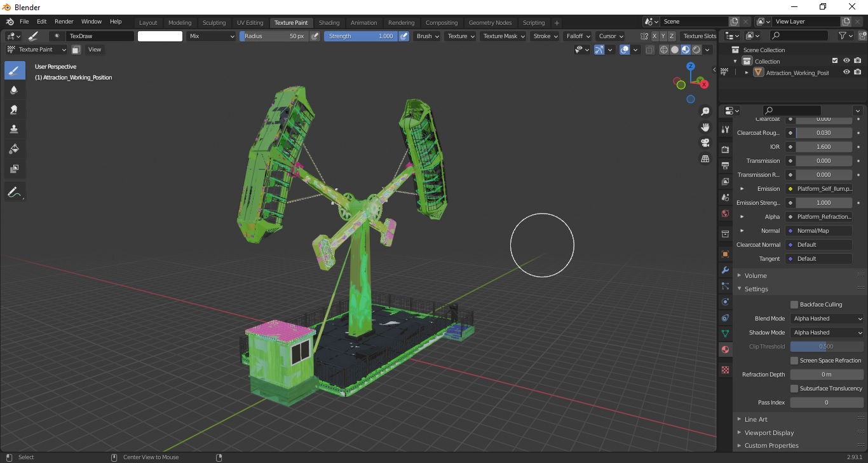Select the Mask tool
The height and width of the screenshot is (463, 868).
point(15,169)
